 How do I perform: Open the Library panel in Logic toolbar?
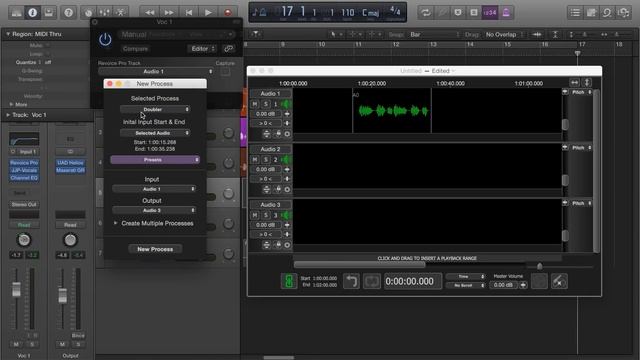(x=16, y=13)
